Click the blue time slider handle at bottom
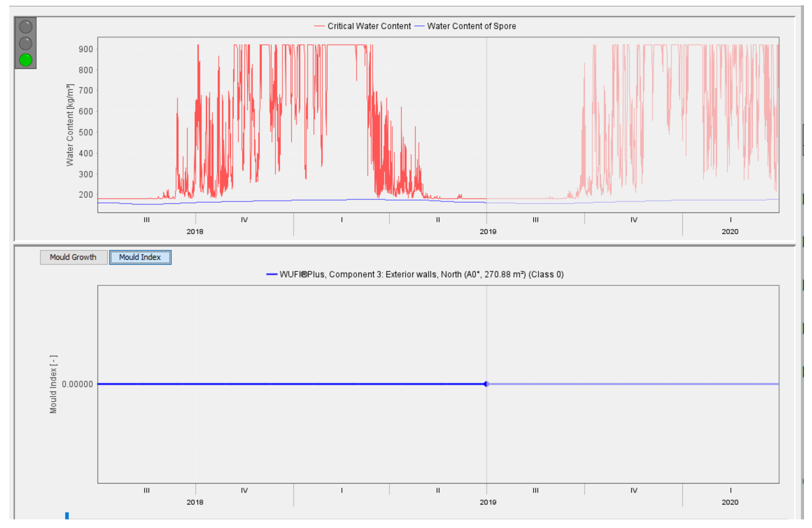Image resolution: width=812 pixels, height=528 pixels. (x=67, y=516)
